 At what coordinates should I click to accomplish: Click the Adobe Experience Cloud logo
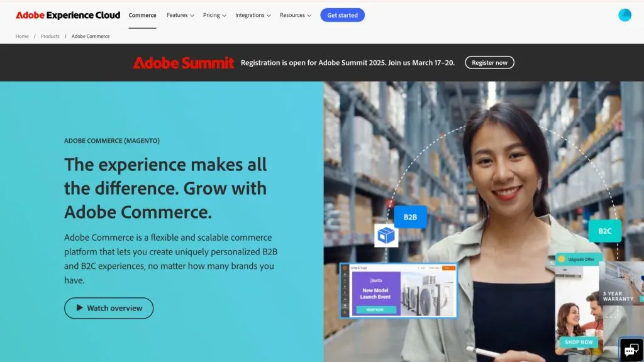pos(68,15)
